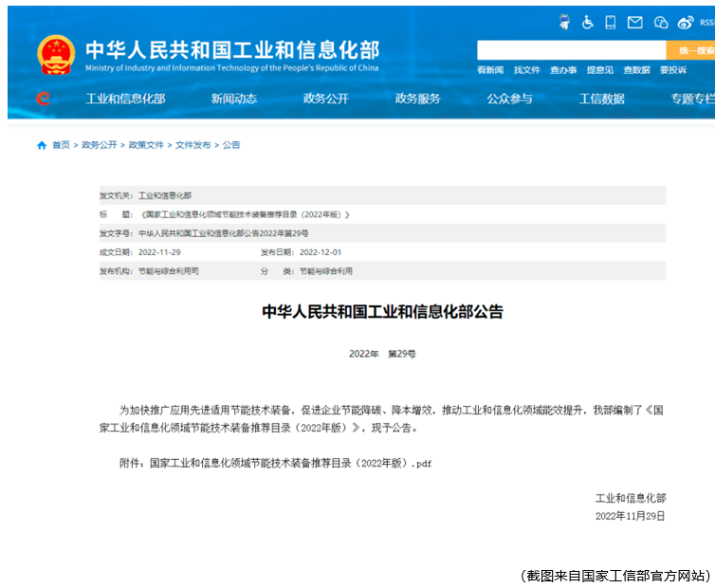The image size is (715, 588).
Task: Click the red e icon on navigation bar
Action: pos(42,99)
